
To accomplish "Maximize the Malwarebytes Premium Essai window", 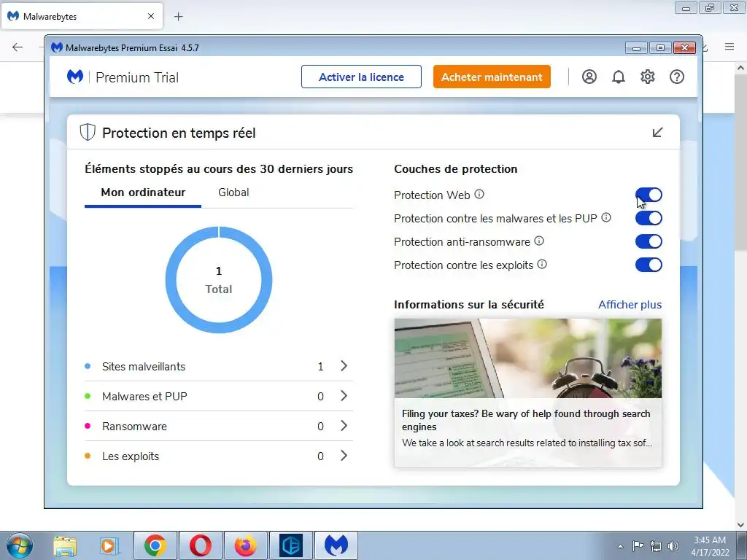I will point(660,47).
